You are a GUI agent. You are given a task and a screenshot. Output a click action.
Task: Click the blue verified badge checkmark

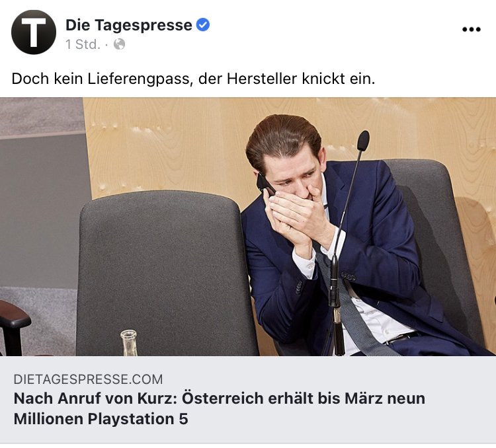203,24
